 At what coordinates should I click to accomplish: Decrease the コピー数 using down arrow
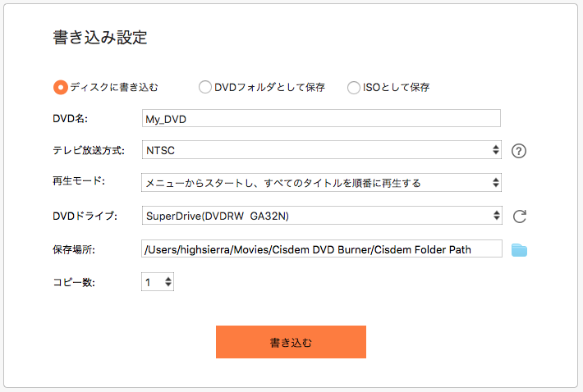[x=168, y=285]
